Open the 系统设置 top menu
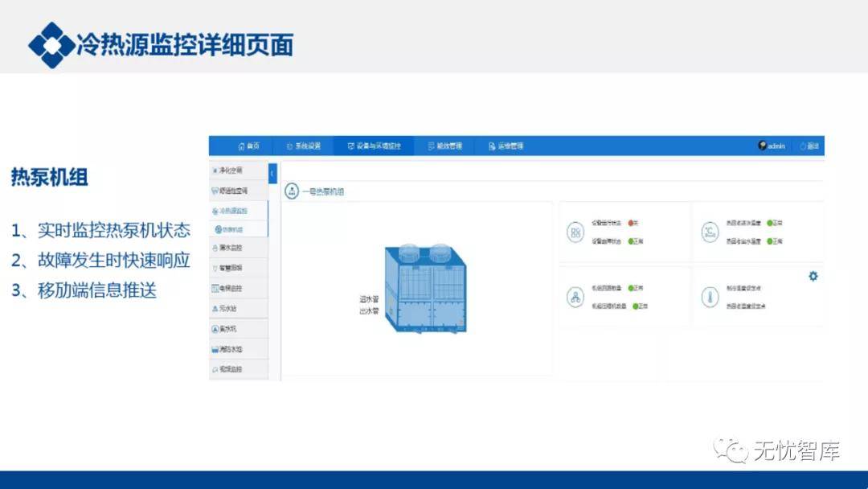The image size is (868, 489). [304, 146]
